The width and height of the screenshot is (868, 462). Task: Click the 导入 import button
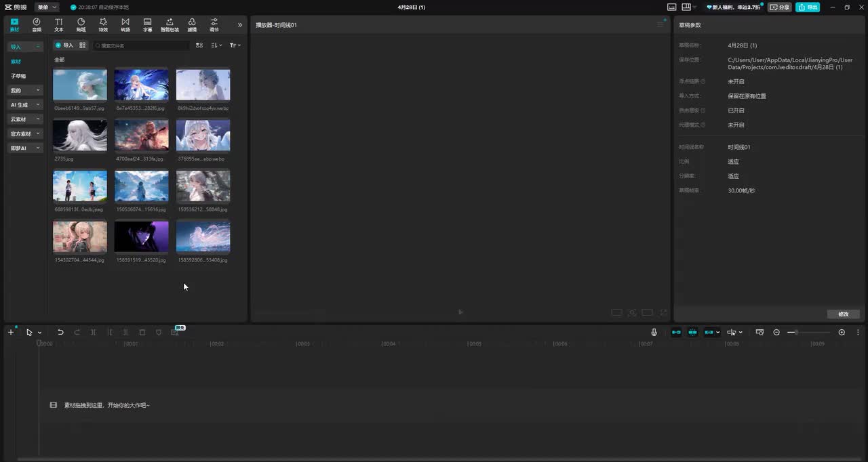click(x=64, y=45)
